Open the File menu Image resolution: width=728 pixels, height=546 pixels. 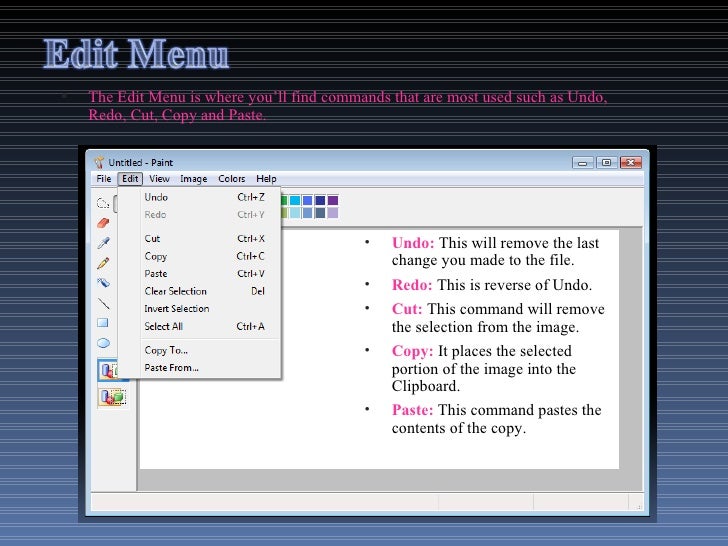[x=104, y=179]
